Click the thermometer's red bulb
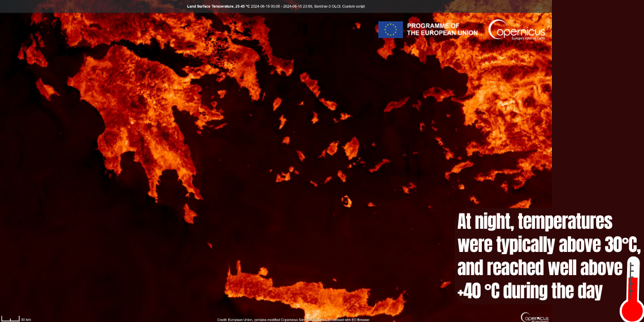Viewport: 644px width, 322px height. click(x=632, y=309)
